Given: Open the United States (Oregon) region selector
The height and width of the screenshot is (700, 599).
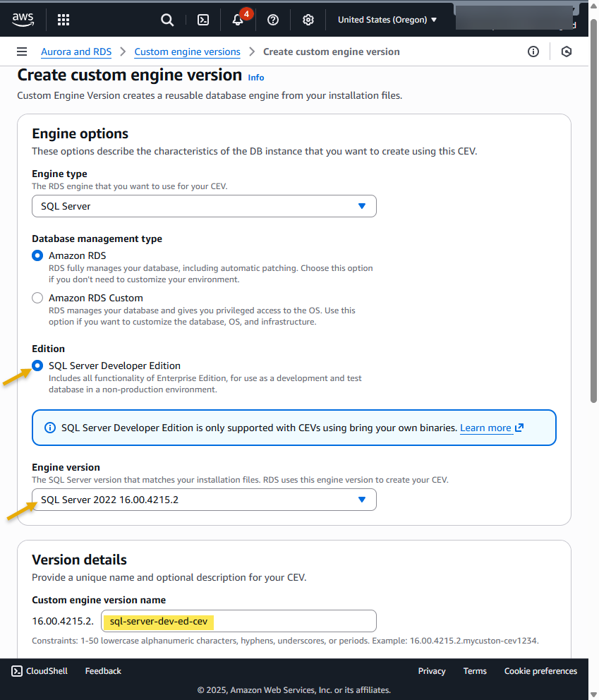Looking at the screenshot, I should pyautogui.click(x=387, y=20).
